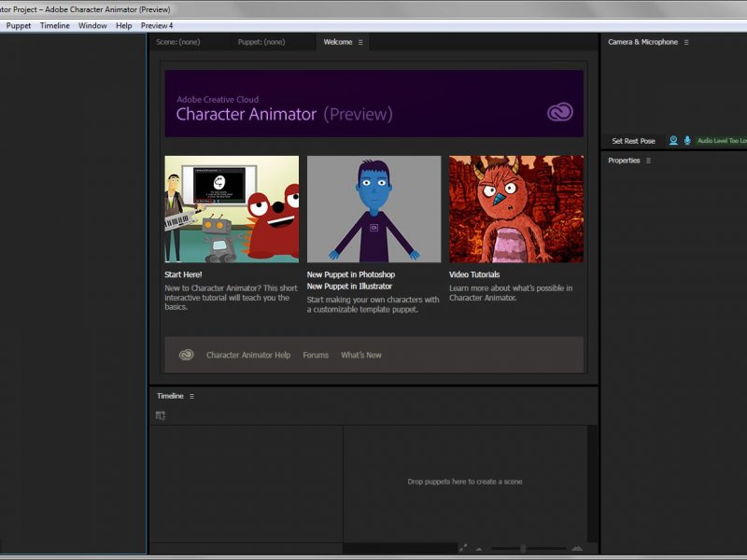Toggle the microphone input icon

pos(687,141)
